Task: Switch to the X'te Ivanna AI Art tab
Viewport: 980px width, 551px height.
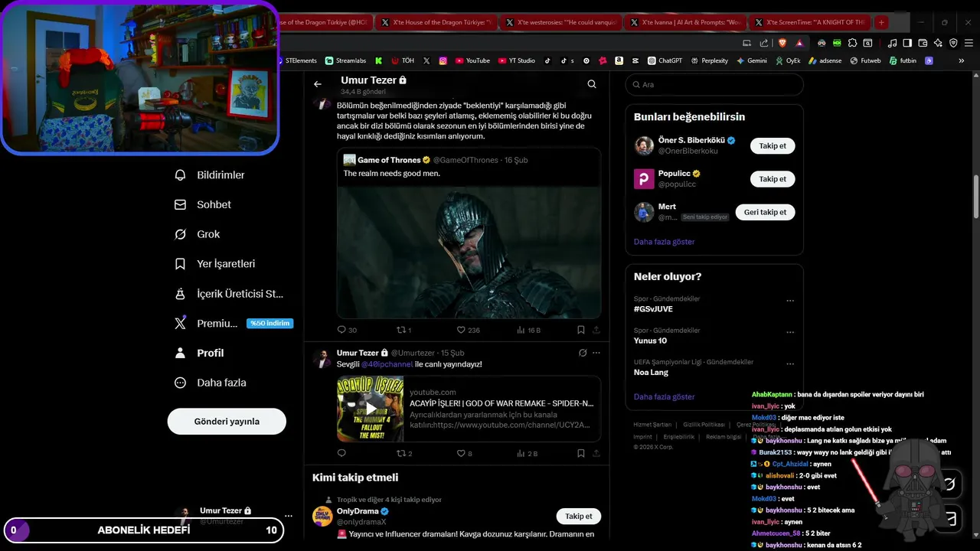Action: tap(685, 22)
